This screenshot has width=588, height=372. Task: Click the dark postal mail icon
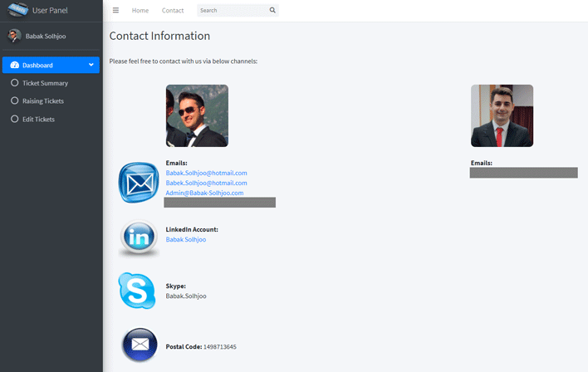139,345
